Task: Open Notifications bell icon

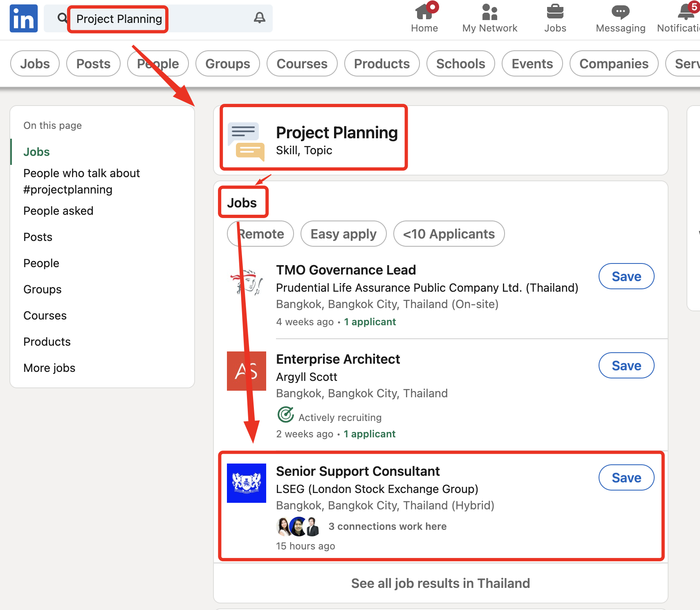Action: (x=686, y=11)
